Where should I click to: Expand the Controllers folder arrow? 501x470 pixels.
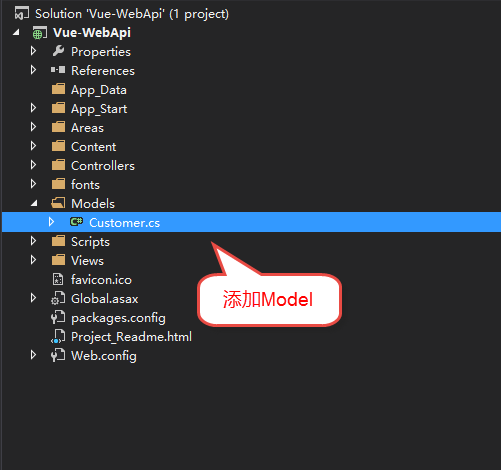pyautogui.click(x=33, y=165)
